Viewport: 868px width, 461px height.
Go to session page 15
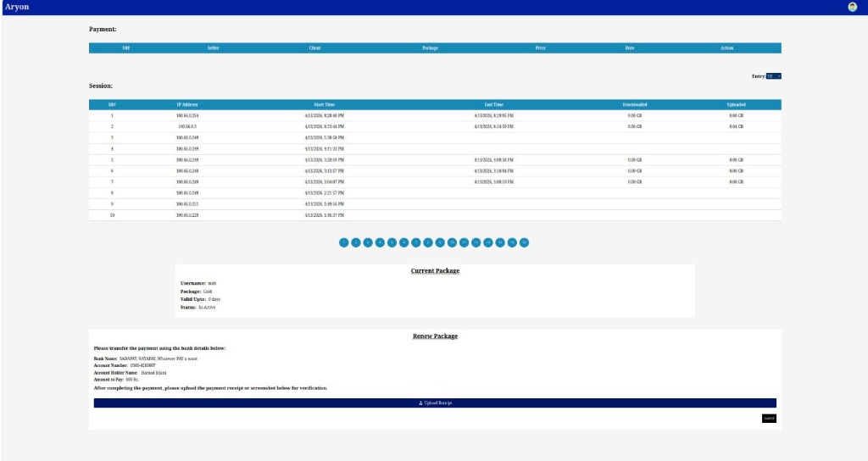pos(512,242)
